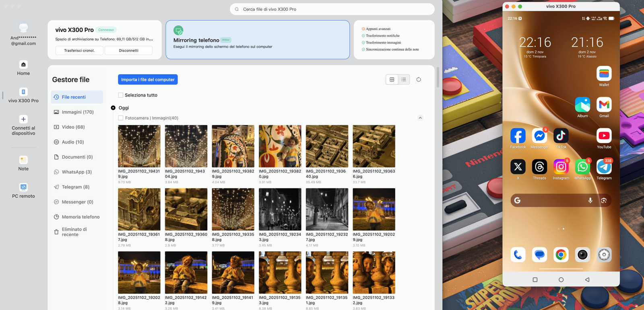Collapse the Fotocamera images group
Screen dimensions: 644x310
(420, 118)
